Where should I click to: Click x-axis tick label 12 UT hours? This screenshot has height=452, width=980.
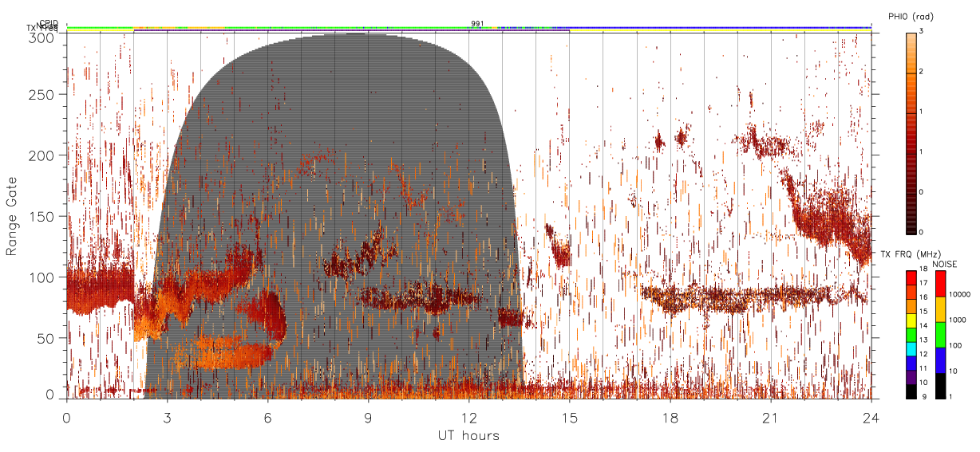pos(468,417)
